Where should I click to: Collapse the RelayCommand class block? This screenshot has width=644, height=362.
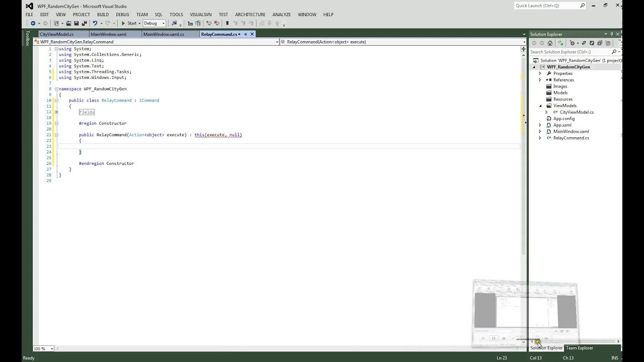point(56,101)
